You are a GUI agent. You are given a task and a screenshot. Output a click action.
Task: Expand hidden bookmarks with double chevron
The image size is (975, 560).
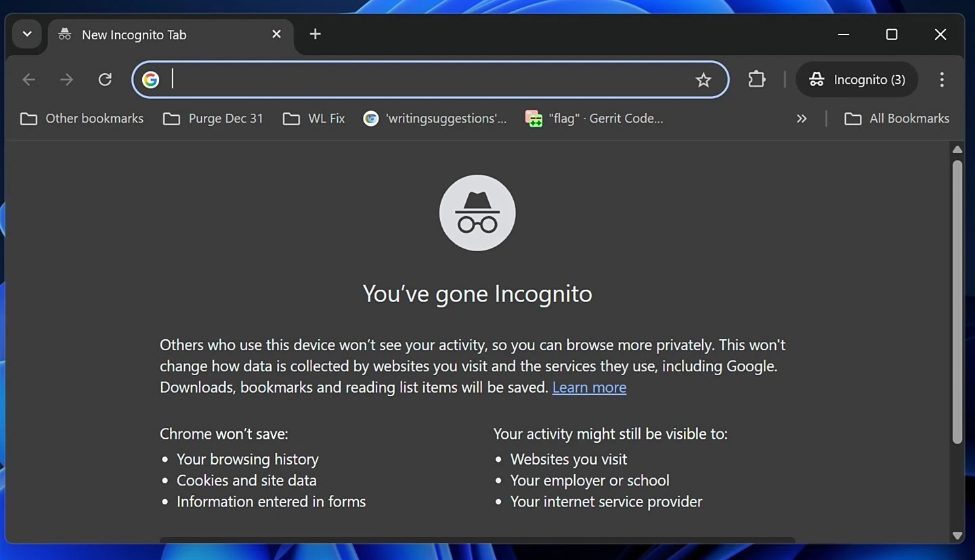[802, 119]
